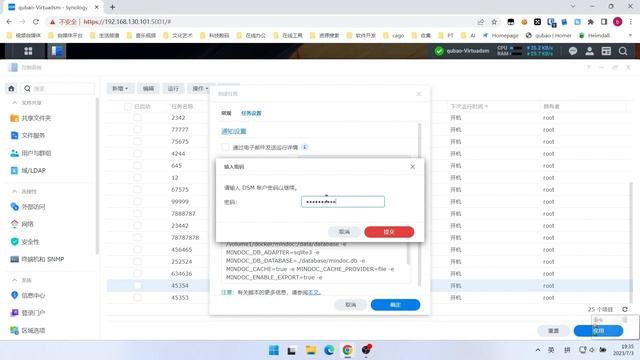Refresh the task list with reload icon
Image resolution: width=640 pixels, height=360 pixels.
(x=625, y=309)
